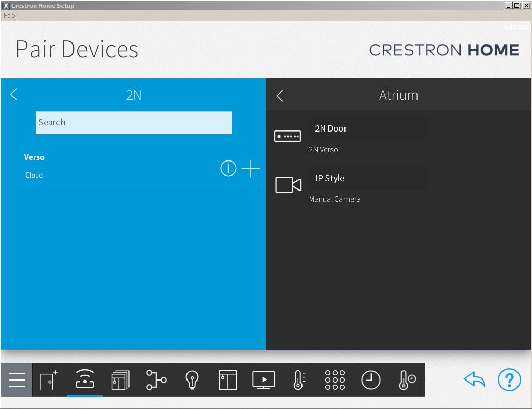
Task: Collapse the Atrium room panel
Action: [x=279, y=95]
